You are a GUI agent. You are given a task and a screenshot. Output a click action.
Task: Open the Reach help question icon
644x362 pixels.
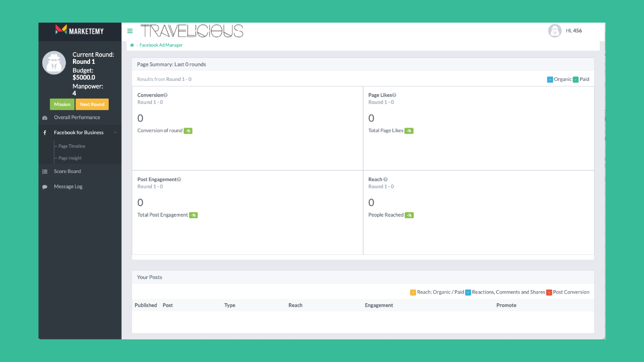tap(385, 179)
